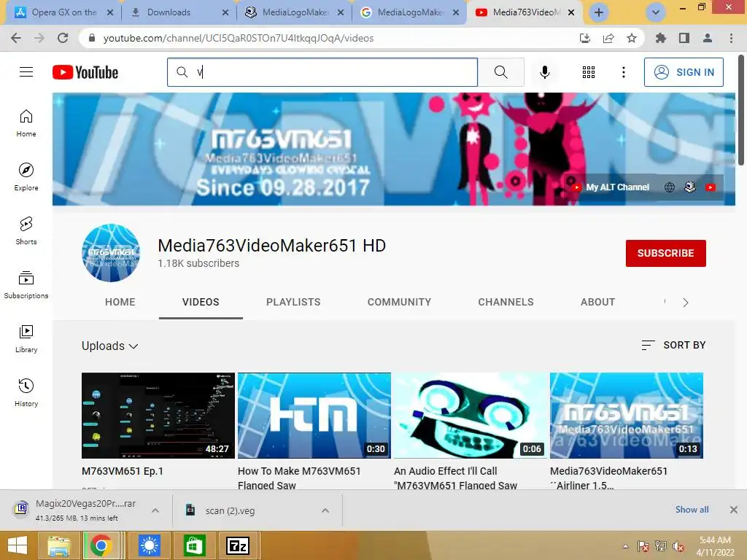Open Subscriptions in YouTube sidebar
747x560 pixels.
(26, 285)
